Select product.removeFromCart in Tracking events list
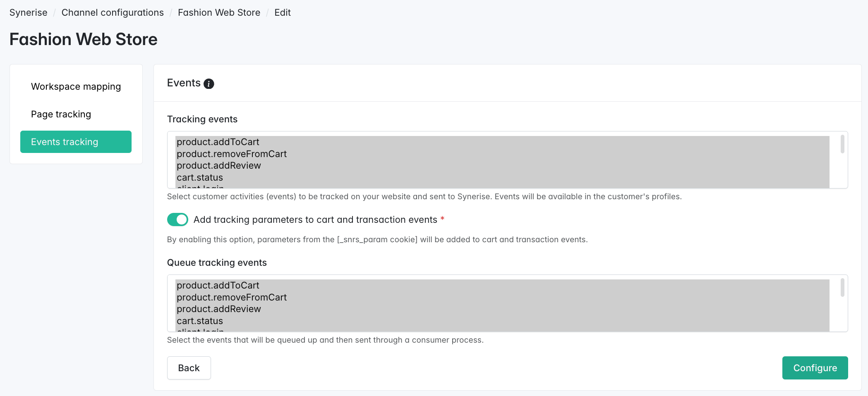The height and width of the screenshot is (396, 868). click(232, 154)
